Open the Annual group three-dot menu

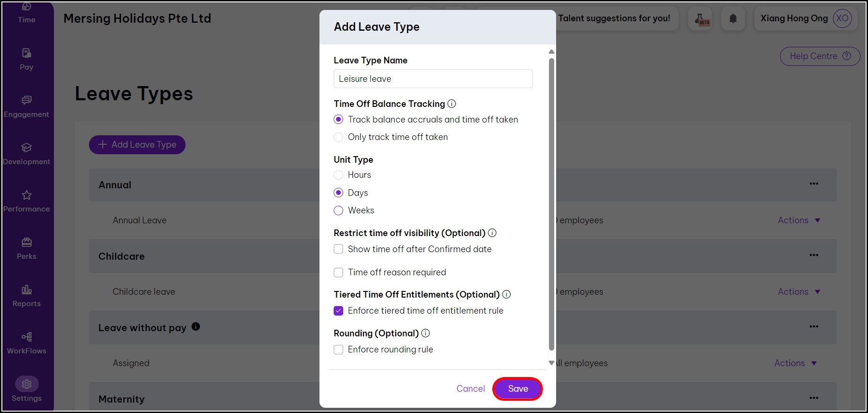pyautogui.click(x=814, y=184)
